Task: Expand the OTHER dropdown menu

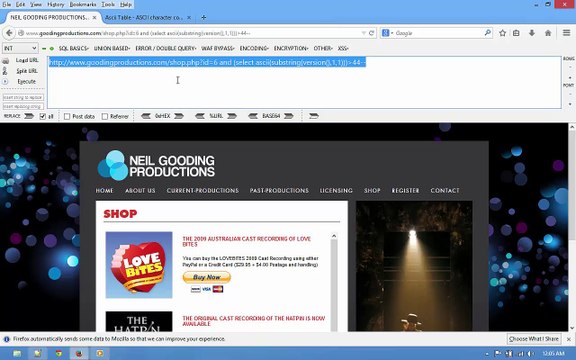Action: [323, 48]
